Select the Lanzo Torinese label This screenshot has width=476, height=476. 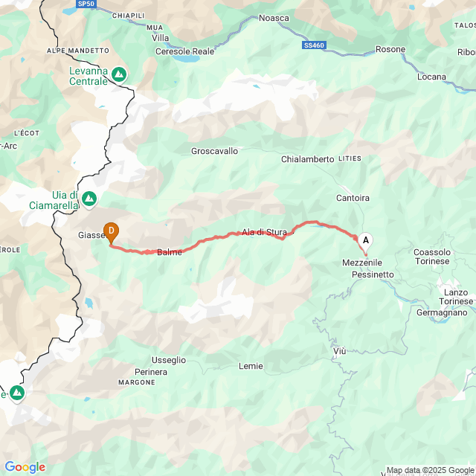(456, 297)
